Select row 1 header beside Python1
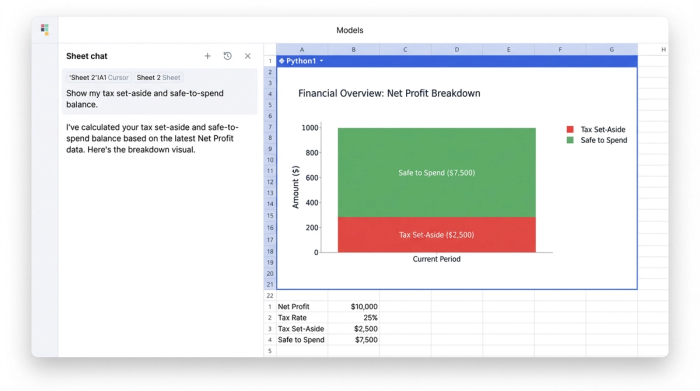 tap(270, 61)
